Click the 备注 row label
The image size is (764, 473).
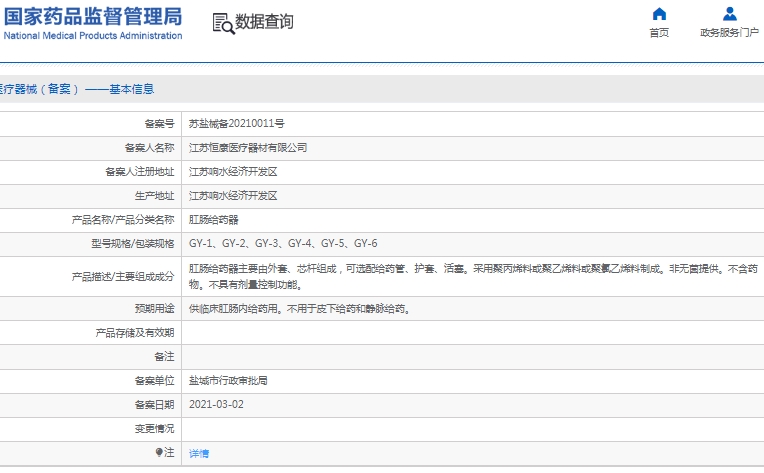[164, 357]
